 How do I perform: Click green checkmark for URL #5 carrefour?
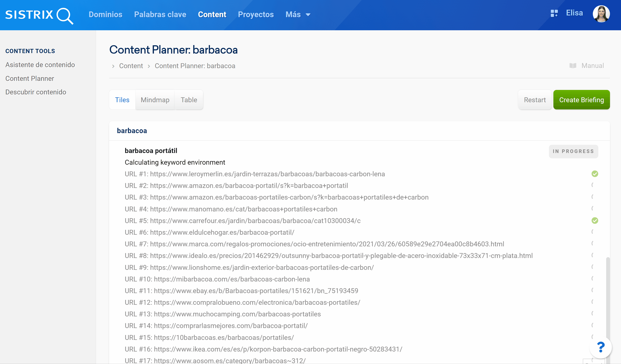(595, 221)
